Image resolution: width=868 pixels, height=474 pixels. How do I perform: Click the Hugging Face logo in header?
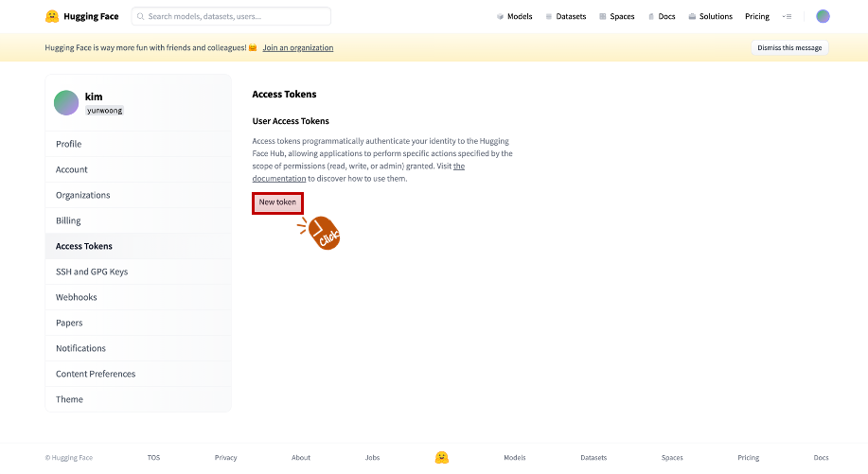pos(82,17)
